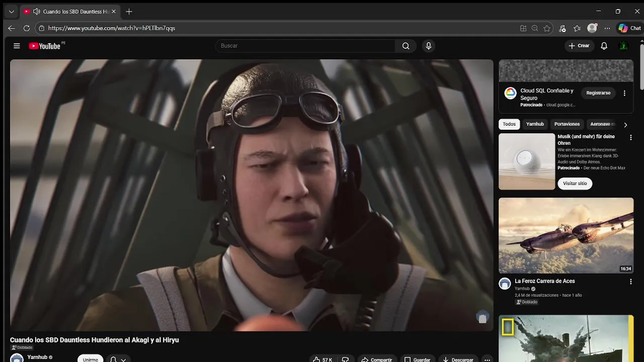Download the video with Descargar
The height and width of the screenshot is (362, 644).
[x=458, y=359]
